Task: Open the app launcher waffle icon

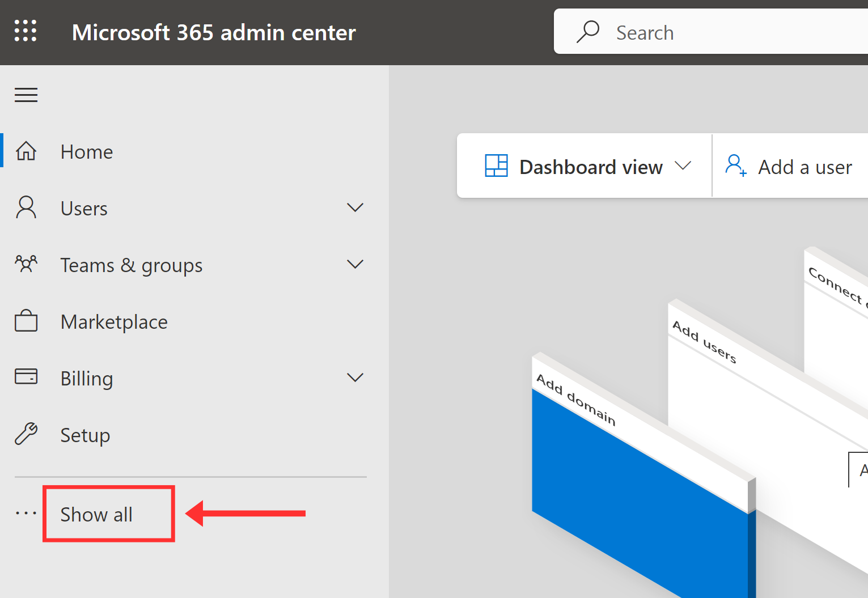Action: 26,31
